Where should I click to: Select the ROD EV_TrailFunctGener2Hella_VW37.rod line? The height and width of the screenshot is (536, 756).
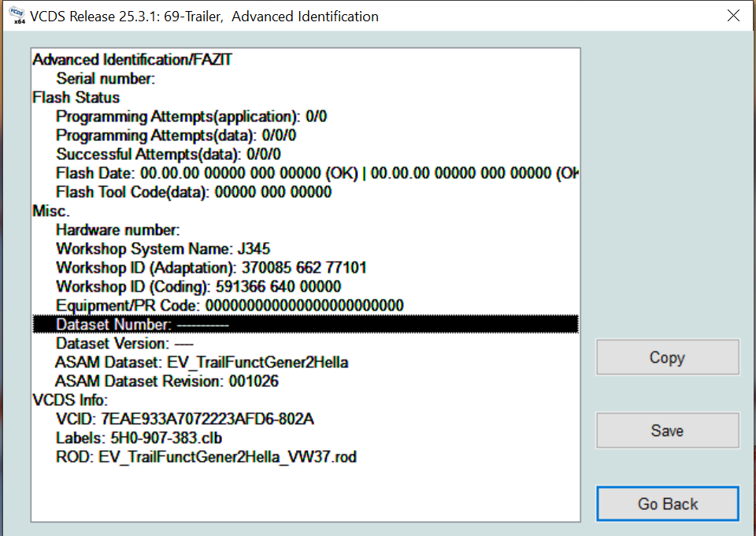click(306, 456)
